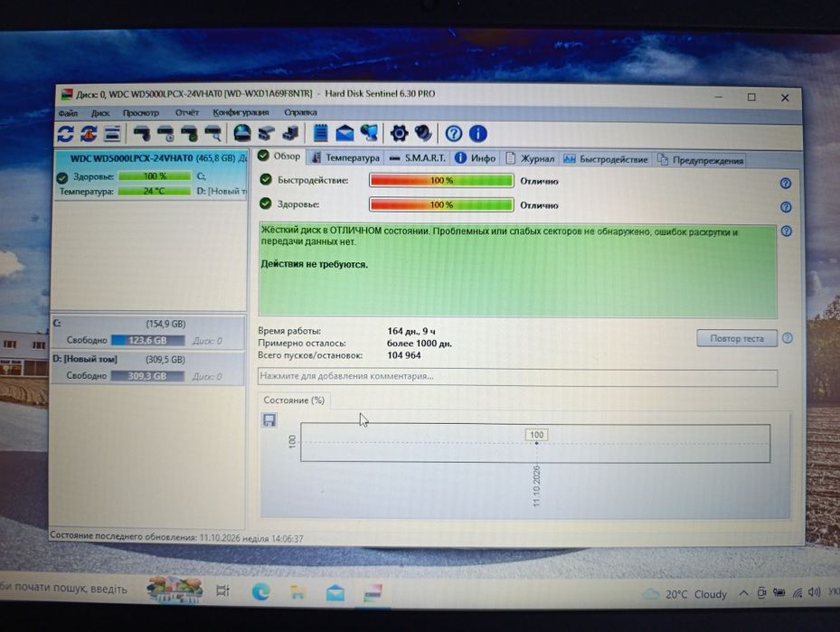
Task: Open the Просмотр menu
Action: pos(141,112)
